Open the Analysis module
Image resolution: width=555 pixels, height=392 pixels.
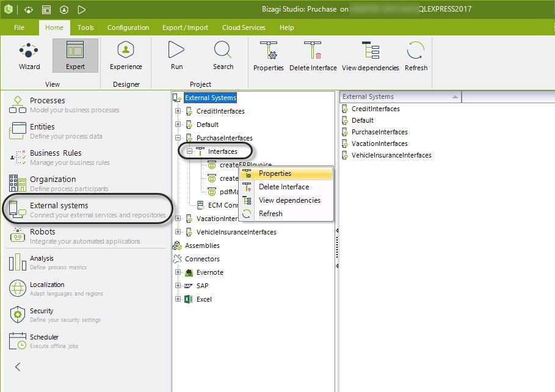point(86,263)
